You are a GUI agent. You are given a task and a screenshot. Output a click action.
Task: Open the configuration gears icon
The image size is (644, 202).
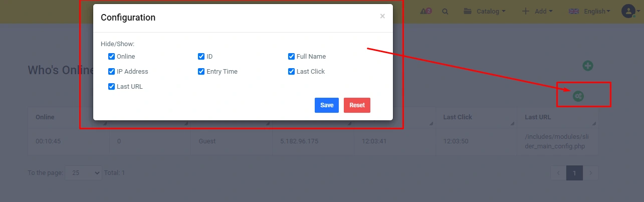point(578,96)
